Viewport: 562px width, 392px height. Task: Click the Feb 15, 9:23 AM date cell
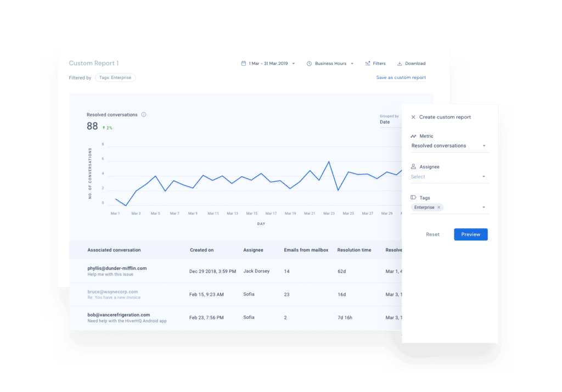206,294
